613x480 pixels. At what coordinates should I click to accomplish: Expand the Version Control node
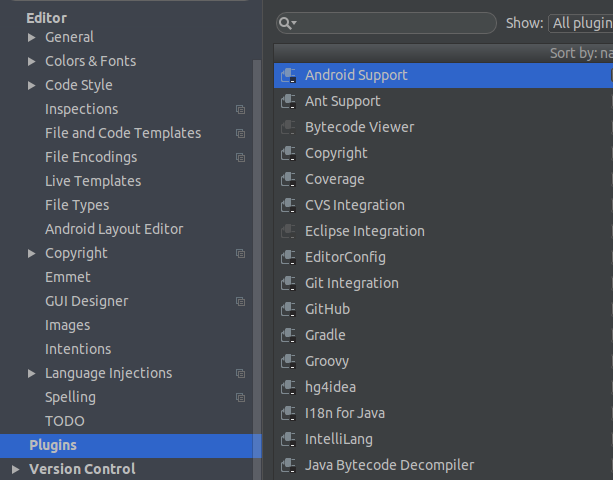tap(16, 469)
